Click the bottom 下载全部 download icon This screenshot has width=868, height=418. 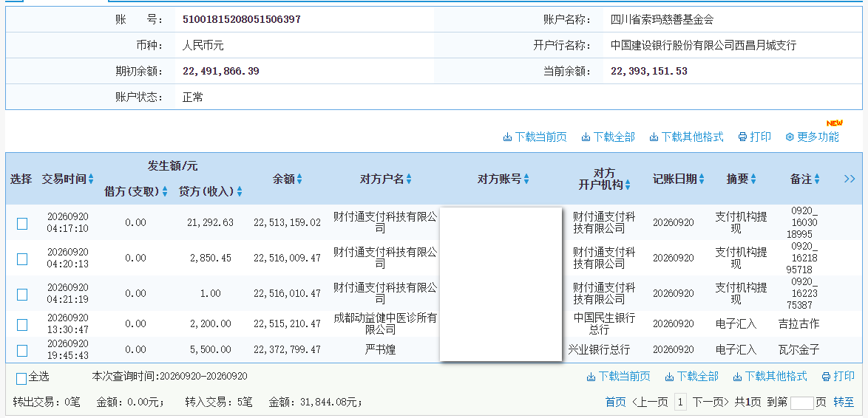coord(669,377)
